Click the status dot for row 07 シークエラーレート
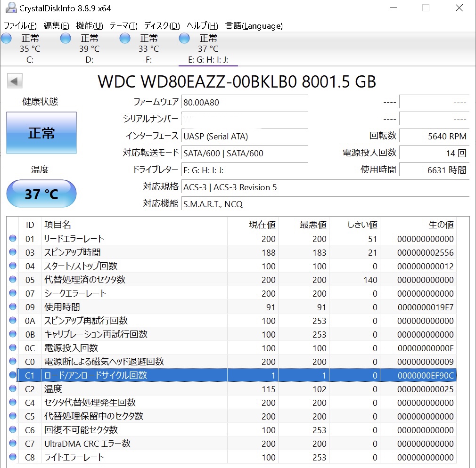Viewport: 476px width, 468px height. coord(13,293)
